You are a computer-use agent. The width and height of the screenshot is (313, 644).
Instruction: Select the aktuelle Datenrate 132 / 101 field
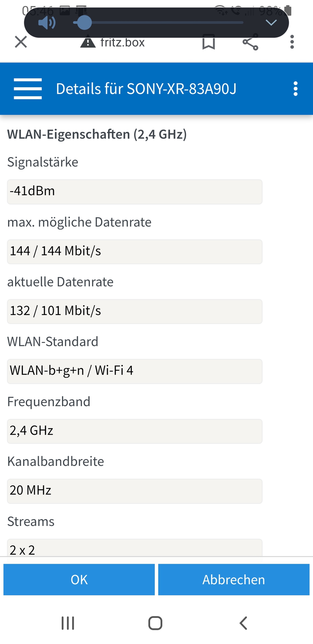[x=135, y=311]
